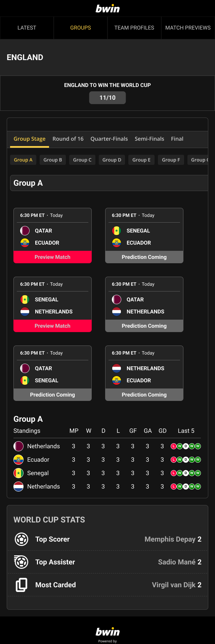The image size is (215, 644).
Task: Click Ecuador flag in standings table
Action: coord(18,460)
